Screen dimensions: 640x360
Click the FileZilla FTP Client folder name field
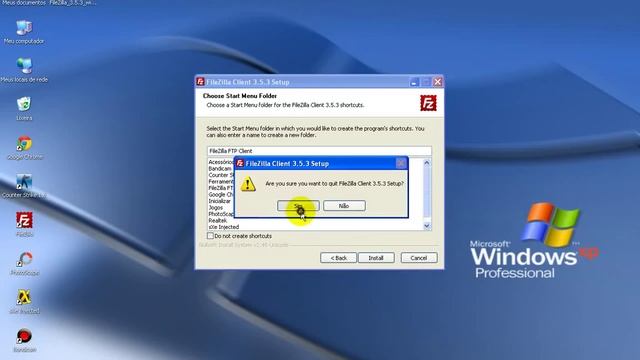tap(319, 151)
